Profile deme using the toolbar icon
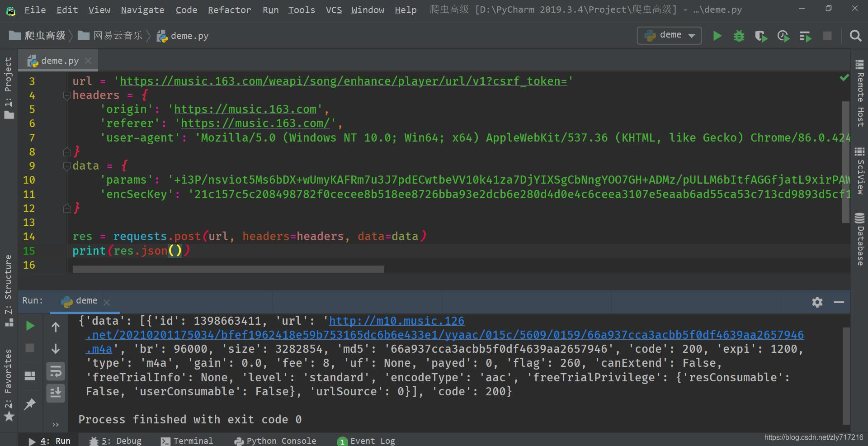Image resolution: width=868 pixels, height=446 pixels. point(783,36)
